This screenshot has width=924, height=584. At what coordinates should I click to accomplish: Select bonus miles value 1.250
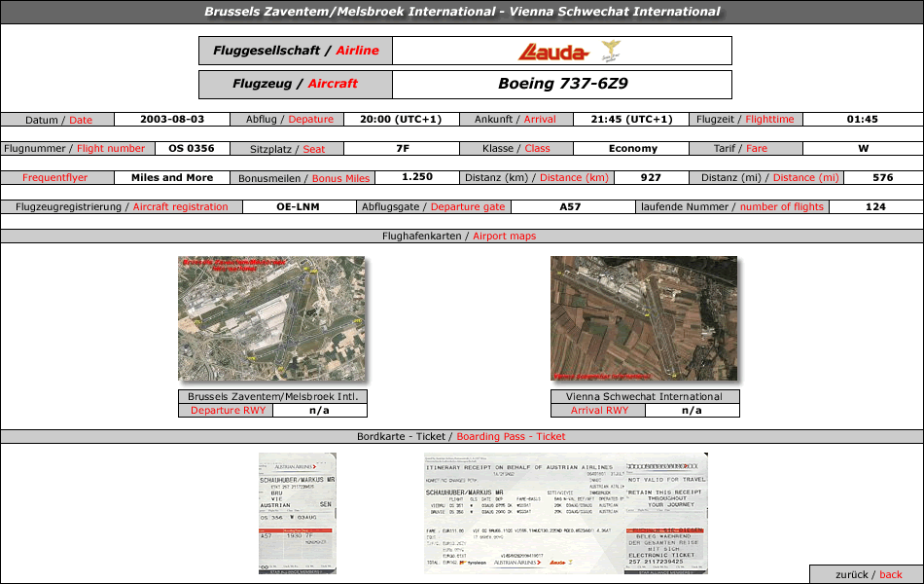(417, 177)
